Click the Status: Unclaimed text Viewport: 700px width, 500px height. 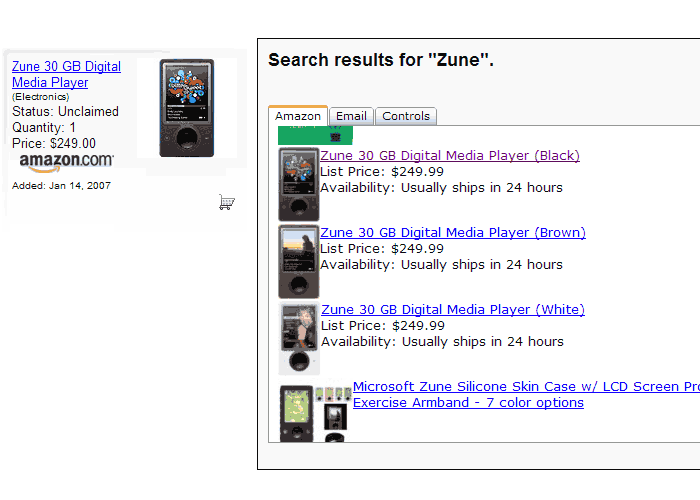click(x=65, y=111)
